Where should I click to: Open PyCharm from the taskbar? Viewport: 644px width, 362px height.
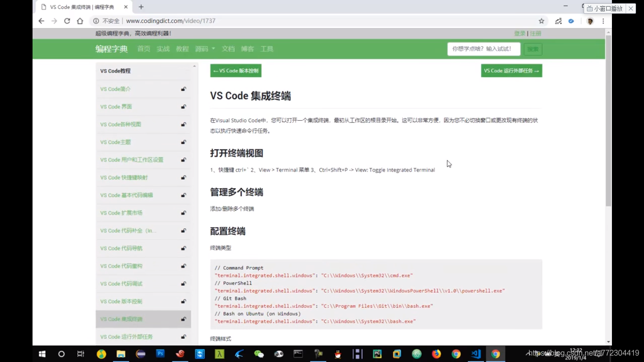click(x=377, y=354)
